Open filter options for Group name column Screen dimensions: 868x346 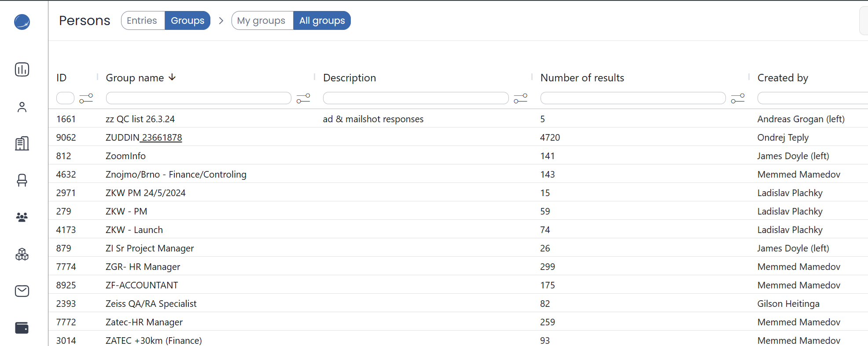(x=303, y=98)
